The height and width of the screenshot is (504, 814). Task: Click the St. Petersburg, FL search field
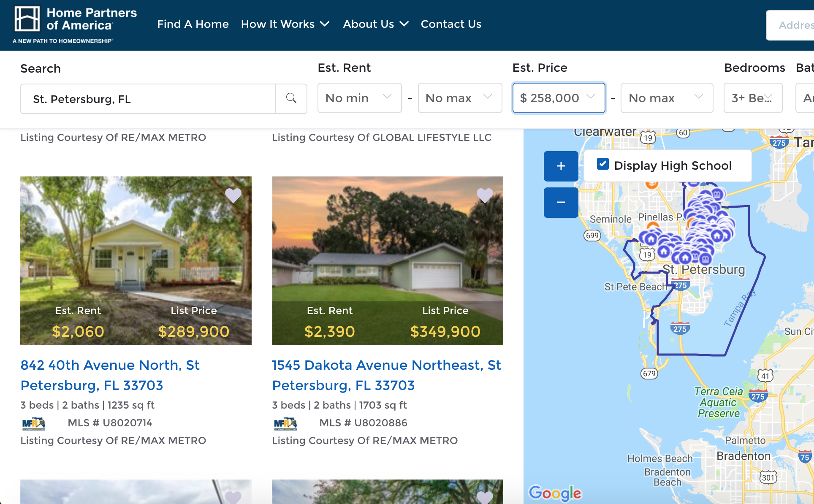tap(148, 99)
